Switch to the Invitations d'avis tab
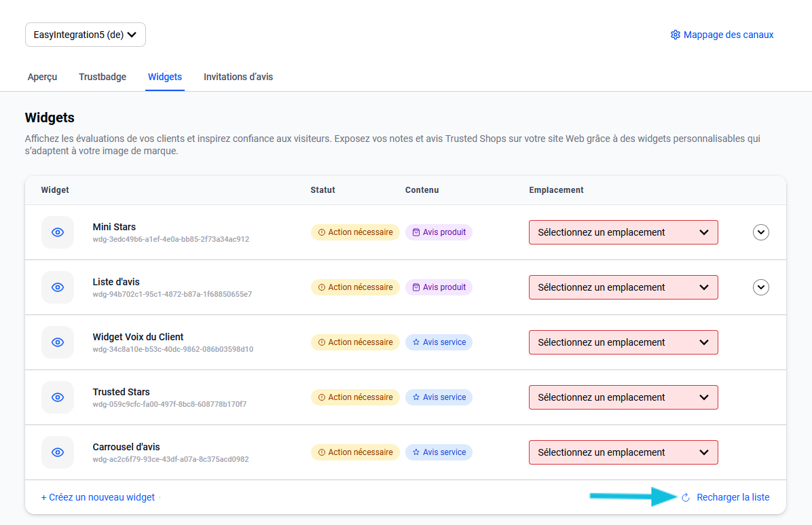Image resolution: width=812 pixels, height=525 pixels. [238, 77]
